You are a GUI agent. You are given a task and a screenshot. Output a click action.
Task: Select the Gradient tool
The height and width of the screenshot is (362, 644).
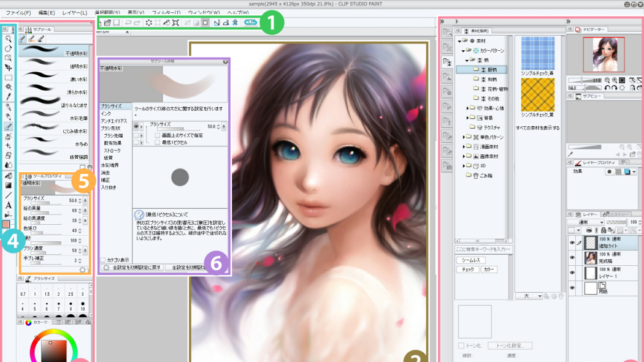[8, 186]
